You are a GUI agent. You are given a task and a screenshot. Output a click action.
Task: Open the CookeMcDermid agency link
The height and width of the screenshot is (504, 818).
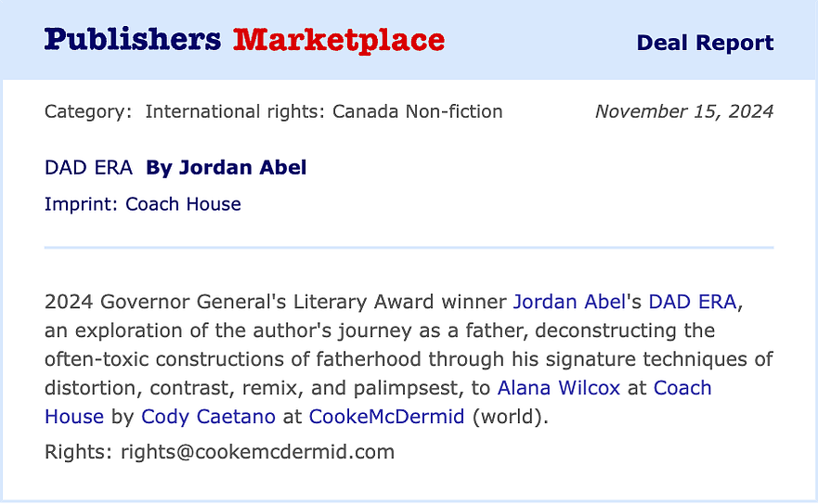tap(386, 417)
